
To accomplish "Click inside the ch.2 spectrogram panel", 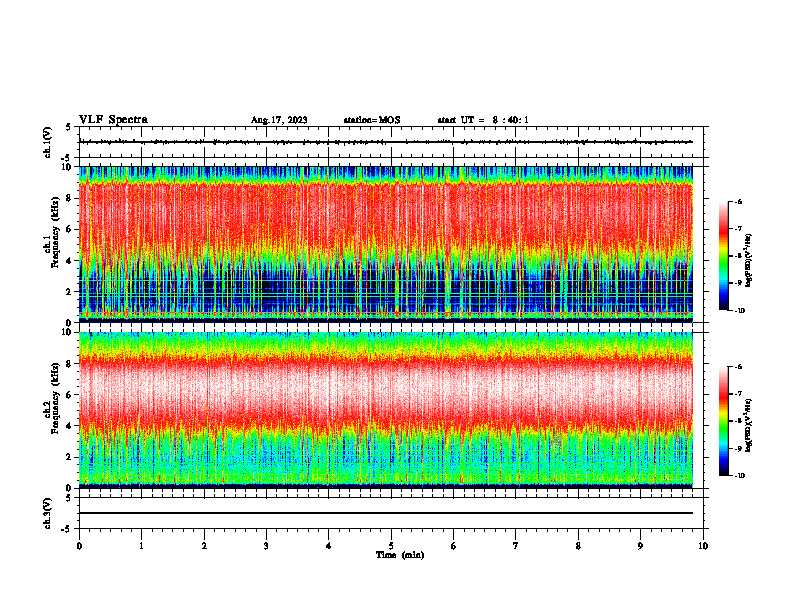I will [x=386, y=410].
